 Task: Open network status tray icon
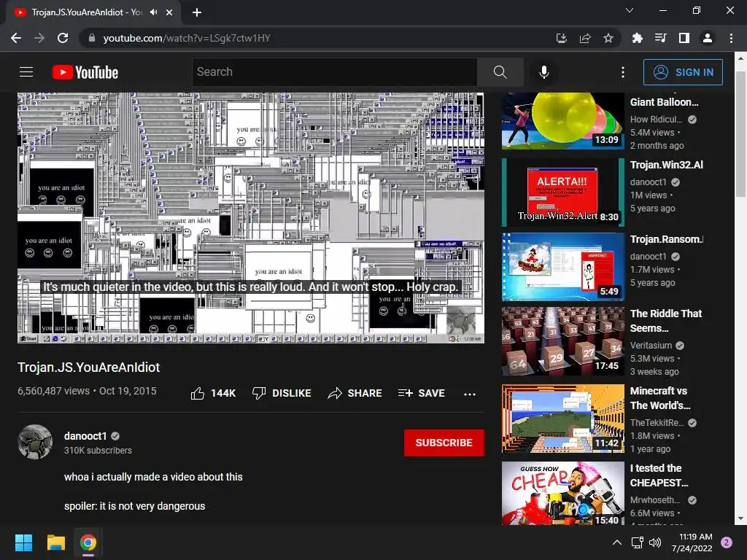[x=637, y=542]
